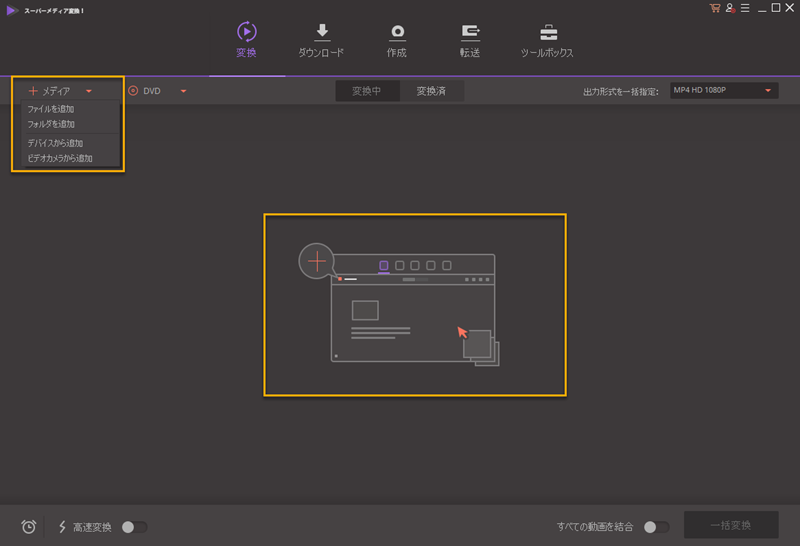This screenshot has height=546, width=800.
Task: Maximize the window
Action: [776, 8]
